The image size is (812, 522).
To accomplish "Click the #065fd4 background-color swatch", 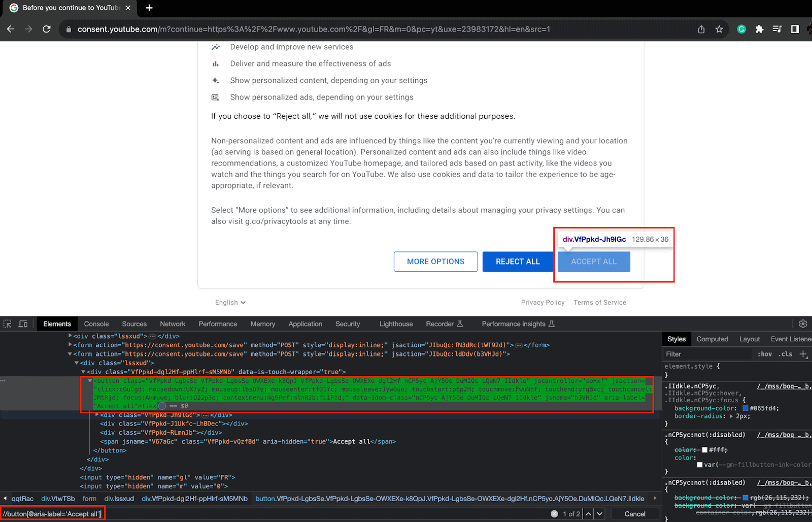I will (745, 408).
